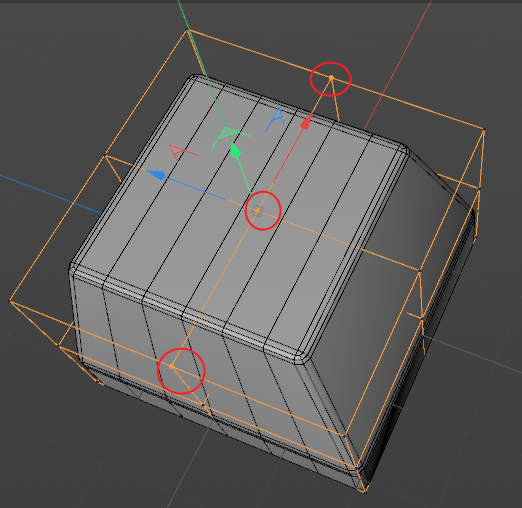Click the topmost corner of orange bounding cage
The height and width of the screenshot is (508, 522).
[x=188, y=30]
